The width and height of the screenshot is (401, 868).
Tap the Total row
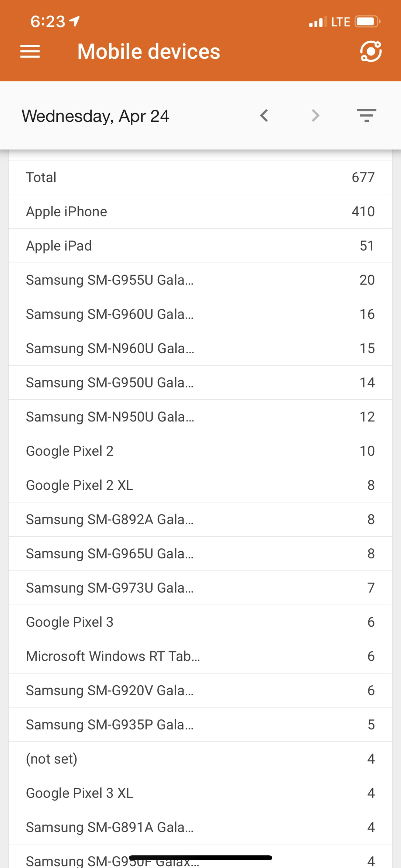200,177
